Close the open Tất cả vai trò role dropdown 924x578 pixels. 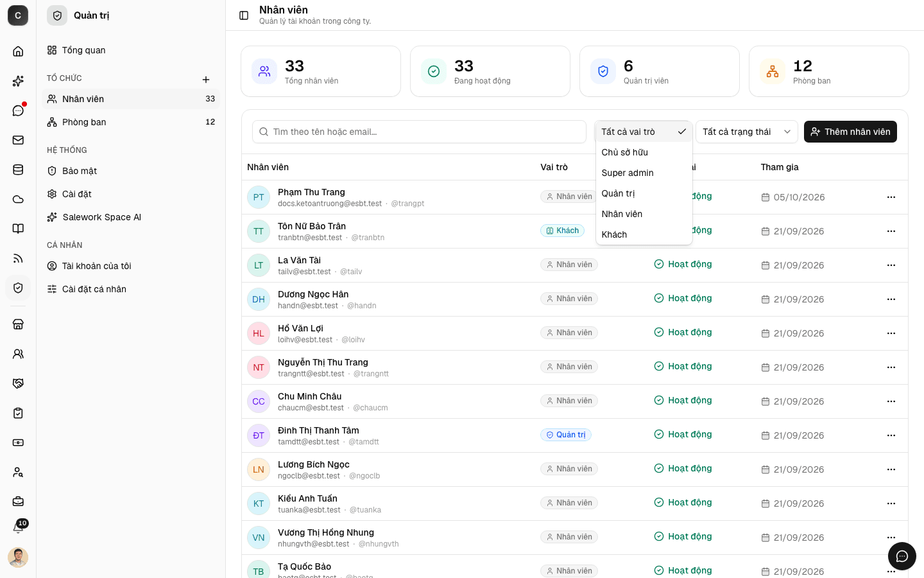pyautogui.click(x=644, y=132)
